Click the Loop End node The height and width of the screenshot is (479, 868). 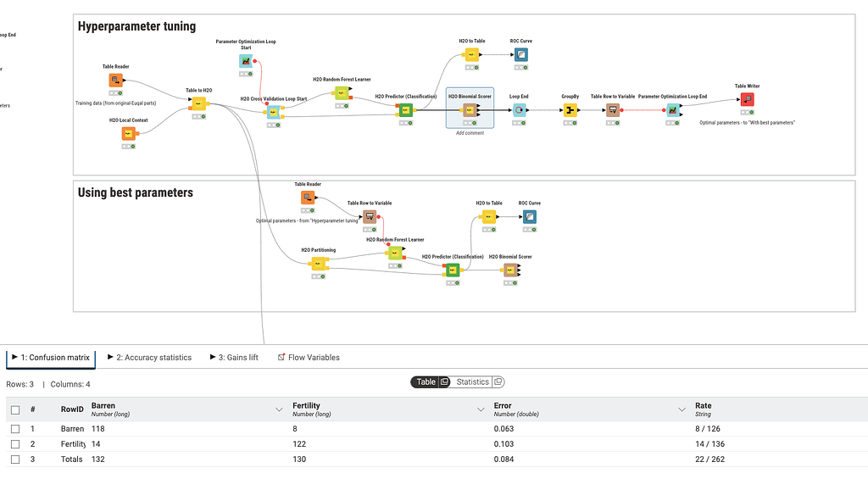tap(519, 110)
